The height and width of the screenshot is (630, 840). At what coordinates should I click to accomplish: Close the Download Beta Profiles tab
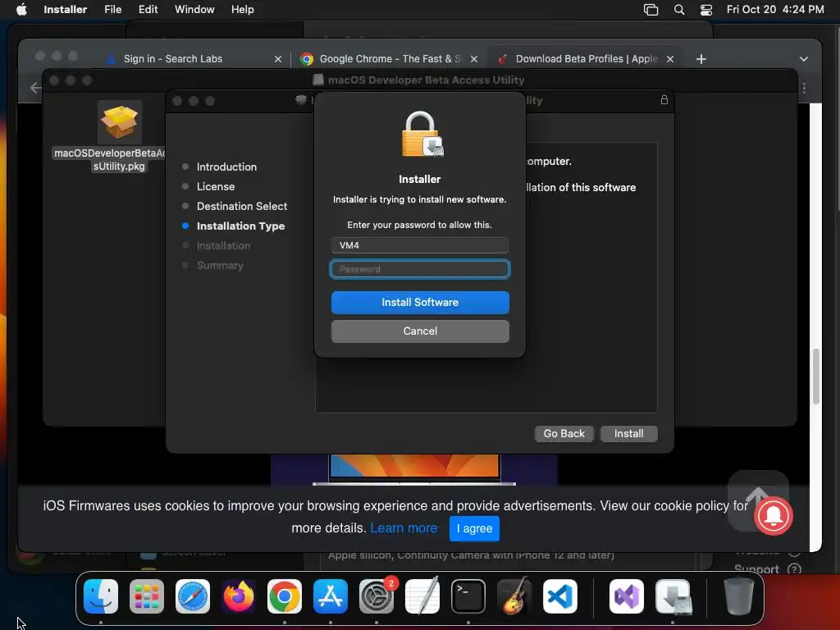click(669, 59)
